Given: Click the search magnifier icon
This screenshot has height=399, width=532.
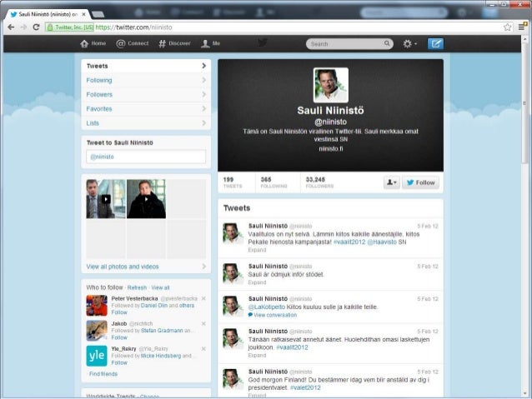Looking at the screenshot, I should [x=387, y=43].
